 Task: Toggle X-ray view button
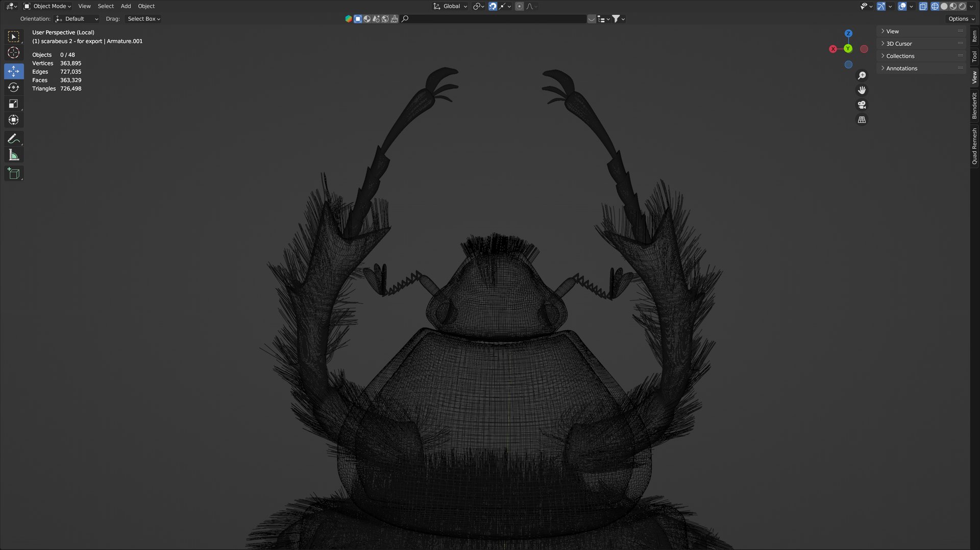(x=923, y=6)
